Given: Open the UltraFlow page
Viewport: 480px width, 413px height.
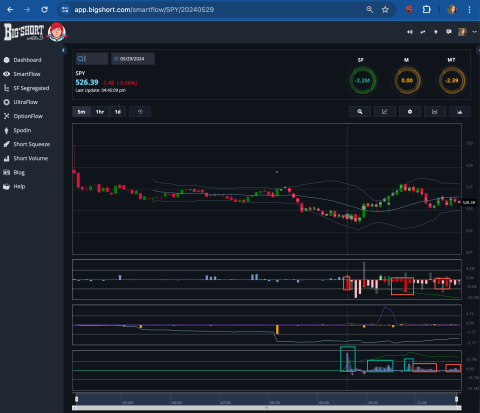Looking at the screenshot, I should (x=20, y=102).
